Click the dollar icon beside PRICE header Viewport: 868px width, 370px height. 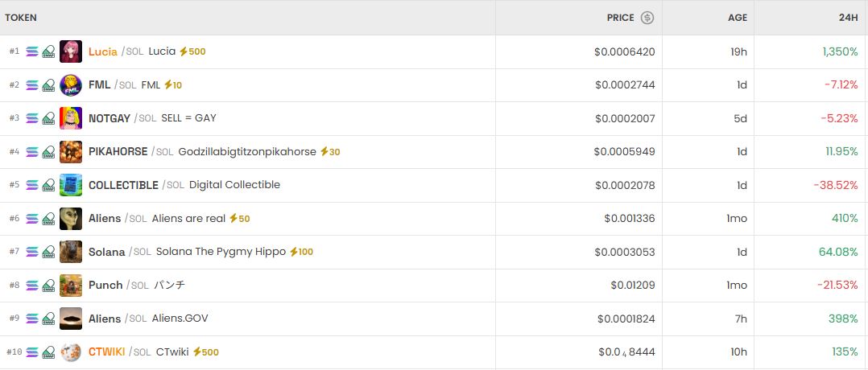coord(647,18)
